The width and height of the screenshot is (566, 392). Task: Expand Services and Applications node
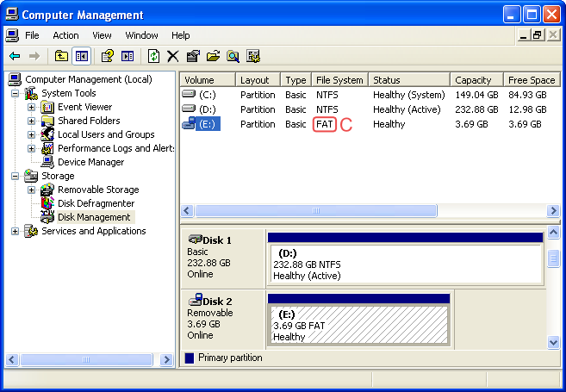[15, 232]
